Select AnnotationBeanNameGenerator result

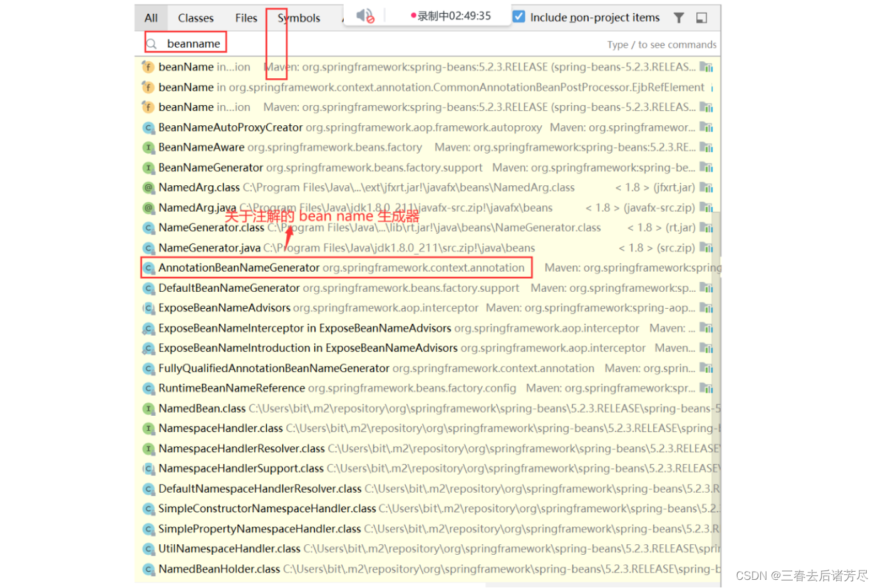[x=428, y=267]
